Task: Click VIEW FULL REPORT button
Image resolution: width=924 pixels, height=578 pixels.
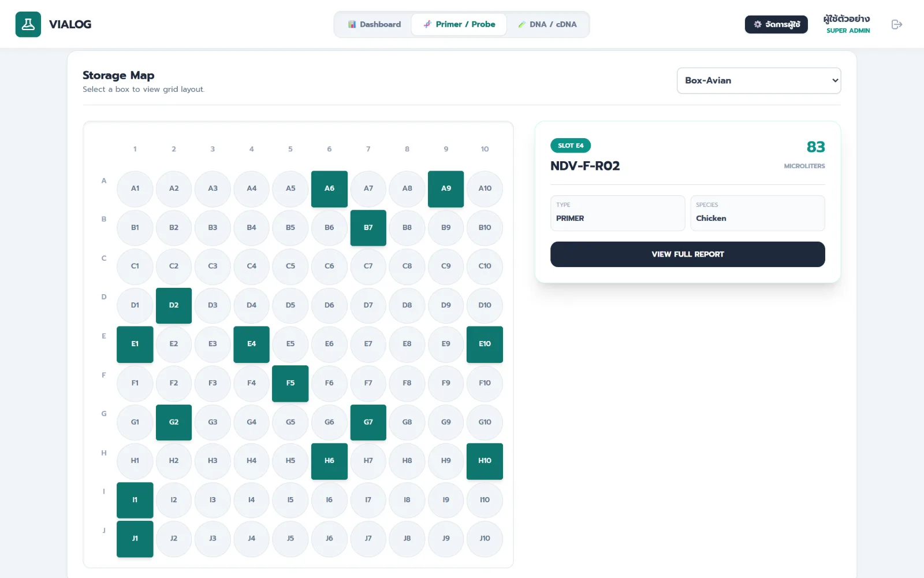Action: [687, 254]
